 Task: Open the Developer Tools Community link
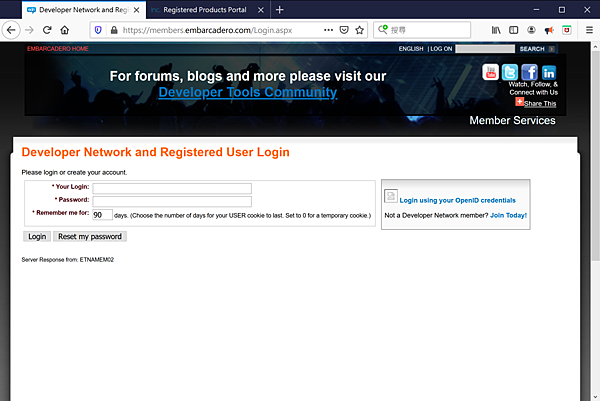coord(248,92)
